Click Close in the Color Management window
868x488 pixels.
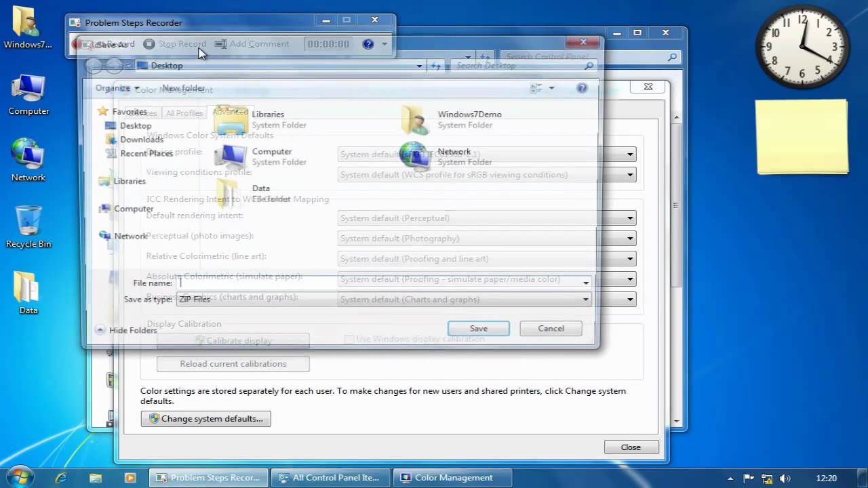[x=631, y=447]
